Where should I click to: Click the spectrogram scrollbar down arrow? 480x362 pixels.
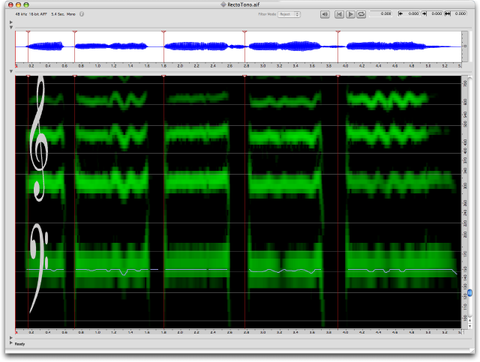pyautogui.click(x=470, y=326)
